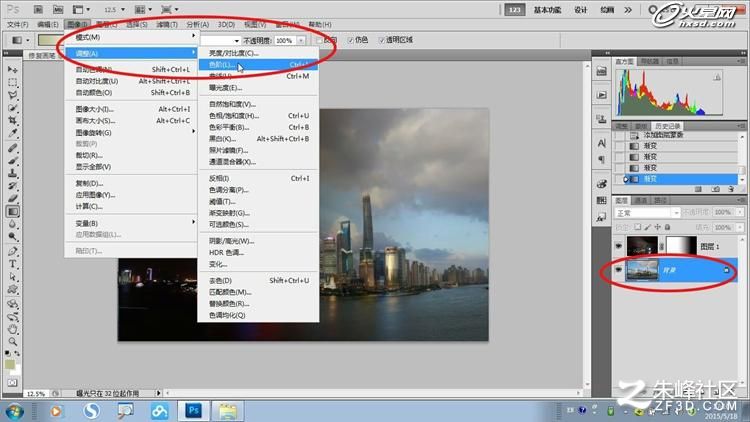Set history brush source for 添加图层蒙版
750x422 pixels.
tap(620, 135)
